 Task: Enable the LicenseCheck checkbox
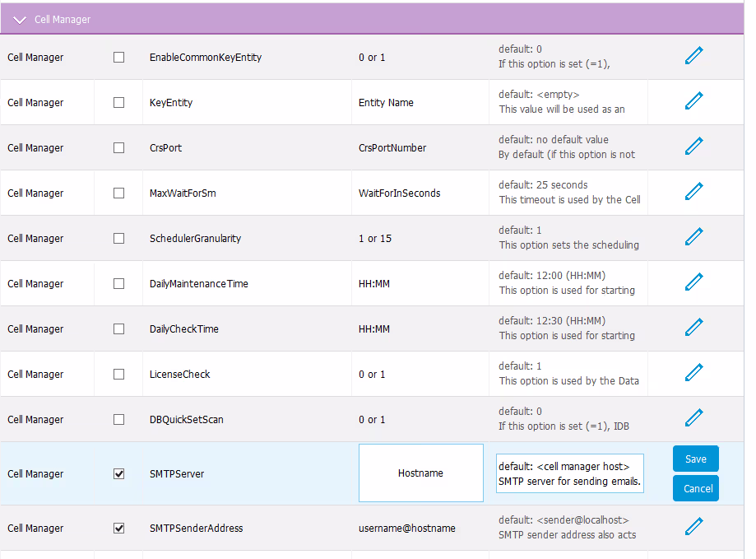coord(119,375)
